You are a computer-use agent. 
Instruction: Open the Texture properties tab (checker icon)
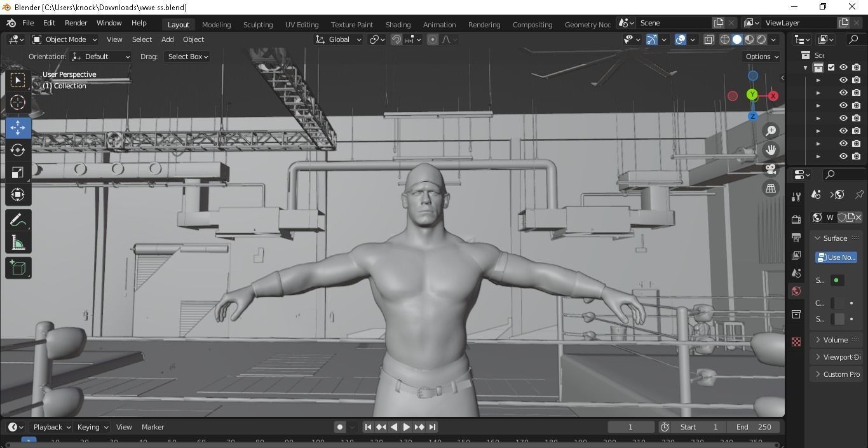796,342
